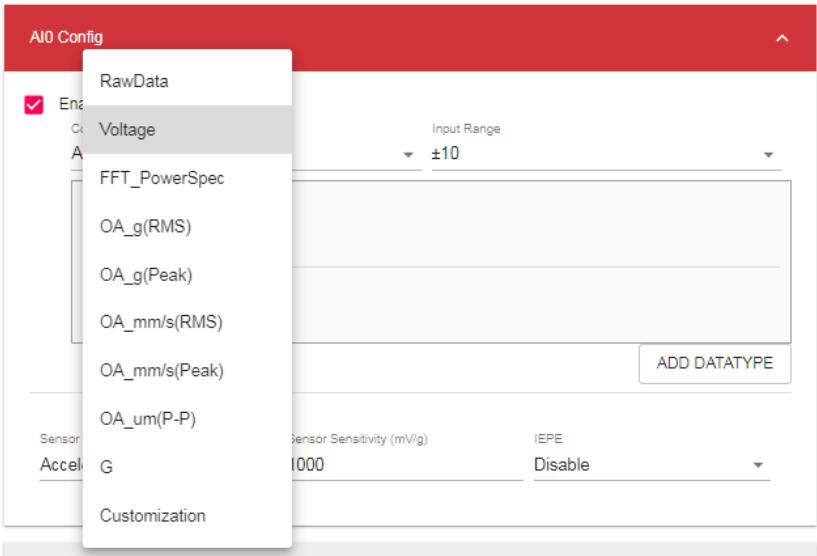Image resolution: width=817 pixels, height=556 pixels.
Task: Click the ADD DATATYPE button
Action: 715,363
